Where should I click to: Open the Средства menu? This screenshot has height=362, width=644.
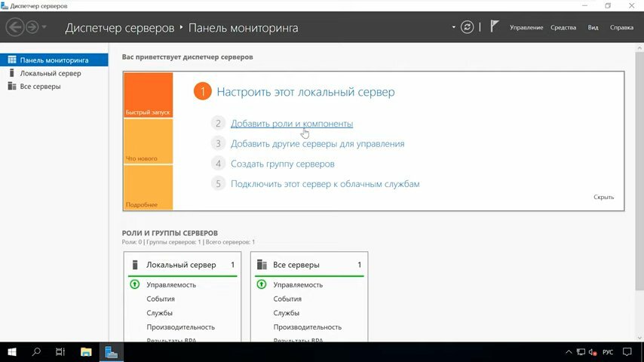click(x=563, y=28)
